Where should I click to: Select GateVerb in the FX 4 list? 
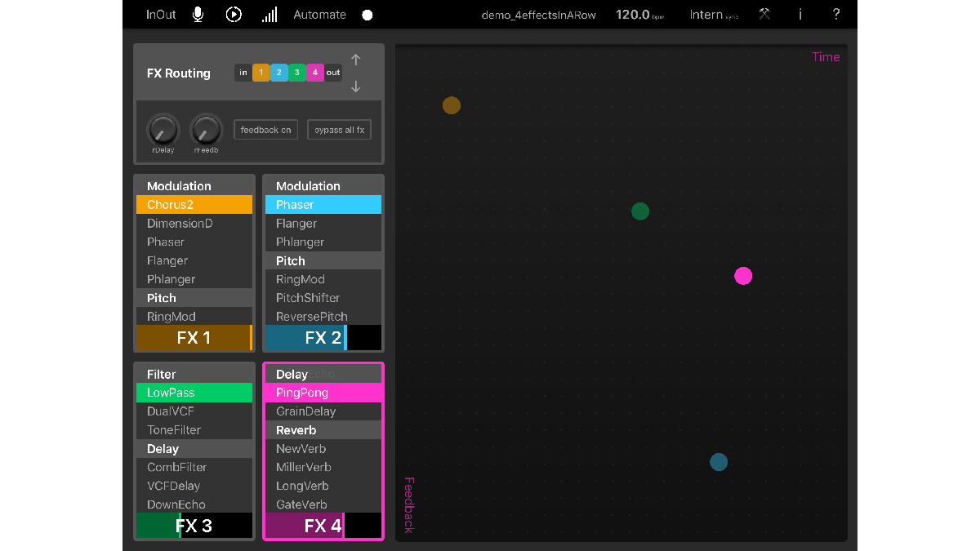tap(323, 504)
